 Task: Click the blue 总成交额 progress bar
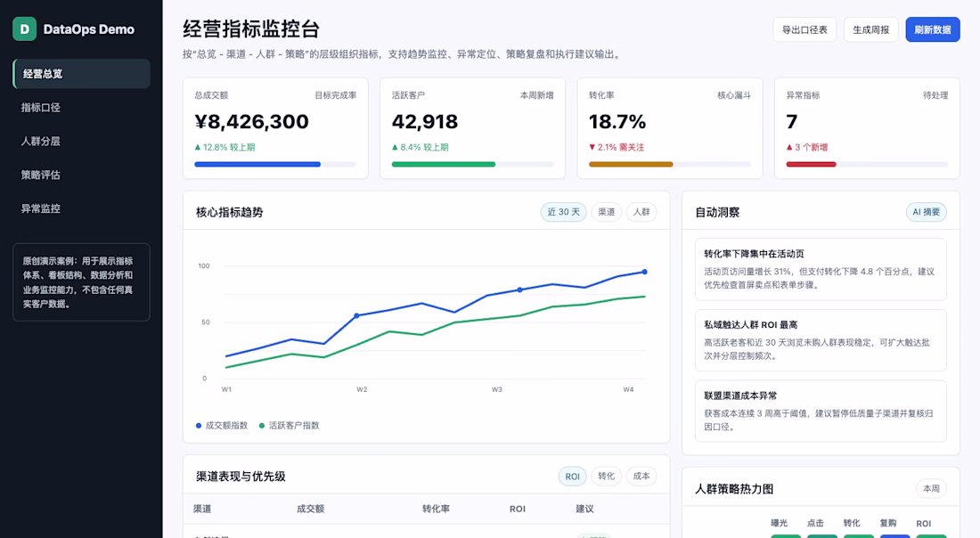coord(257,164)
